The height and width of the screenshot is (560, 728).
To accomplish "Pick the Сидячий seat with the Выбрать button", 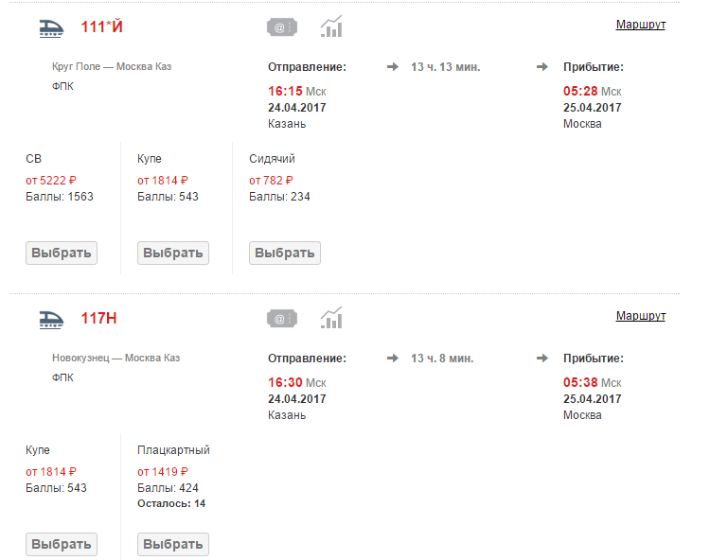I will [x=285, y=253].
